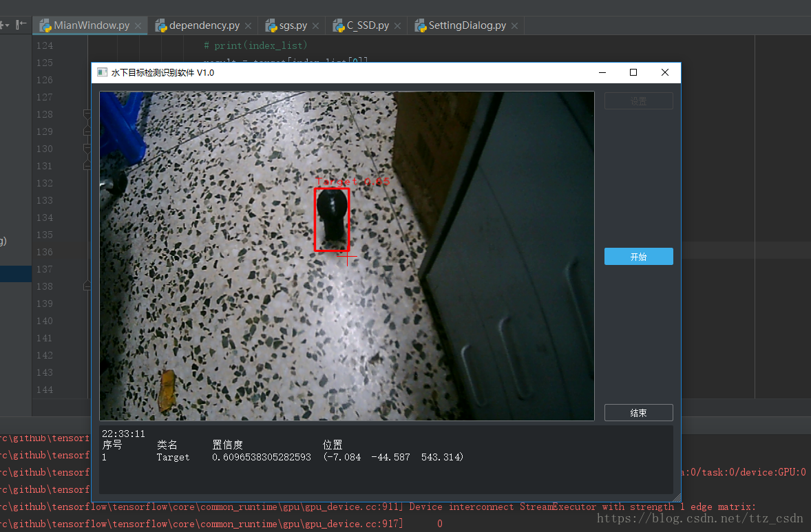Screen dimensions: 811x532
Task: Click the red Target bounding box in video
Action: point(332,220)
